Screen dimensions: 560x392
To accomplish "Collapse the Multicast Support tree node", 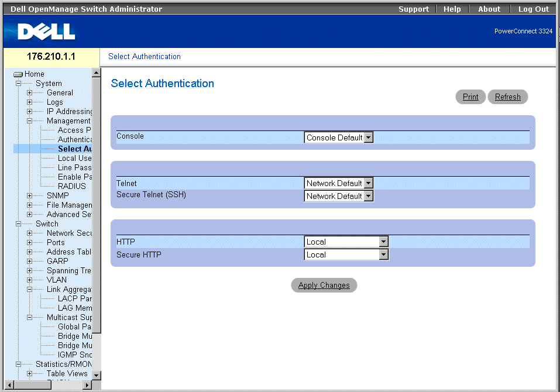I will coord(29,317).
